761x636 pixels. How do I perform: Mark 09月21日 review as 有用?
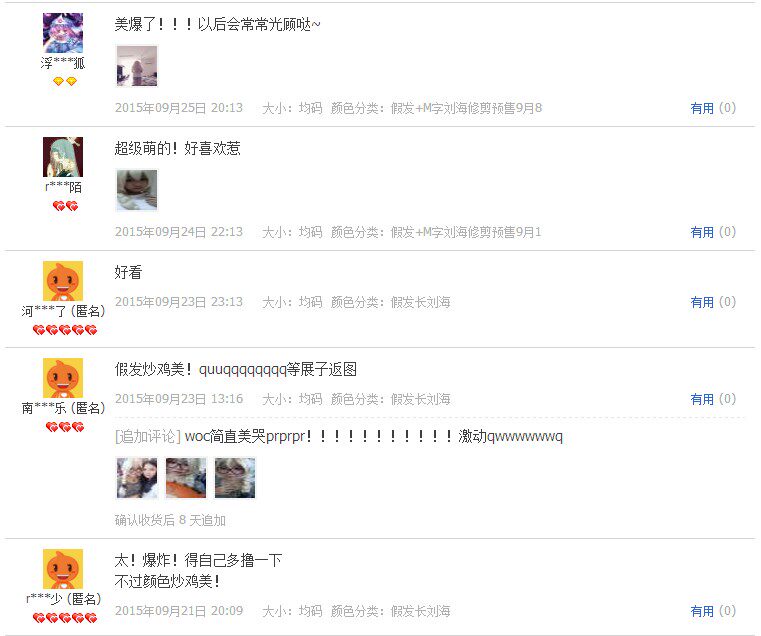(x=702, y=611)
